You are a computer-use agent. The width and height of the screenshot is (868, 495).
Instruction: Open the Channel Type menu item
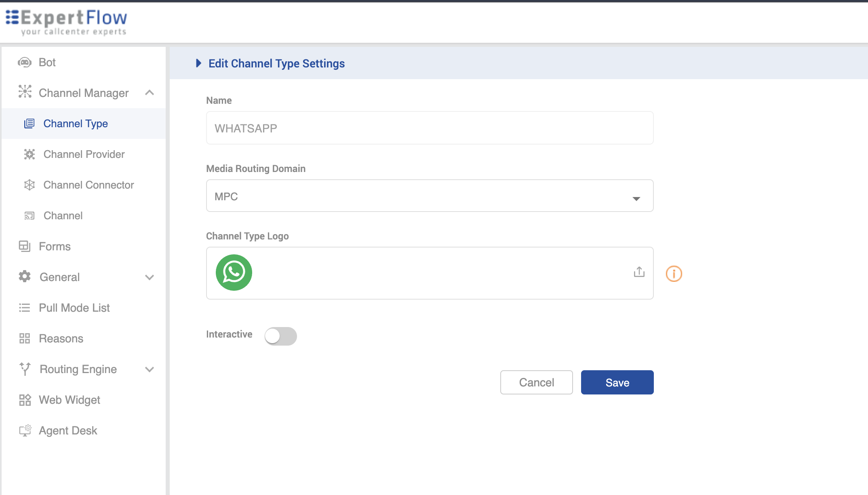point(76,124)
